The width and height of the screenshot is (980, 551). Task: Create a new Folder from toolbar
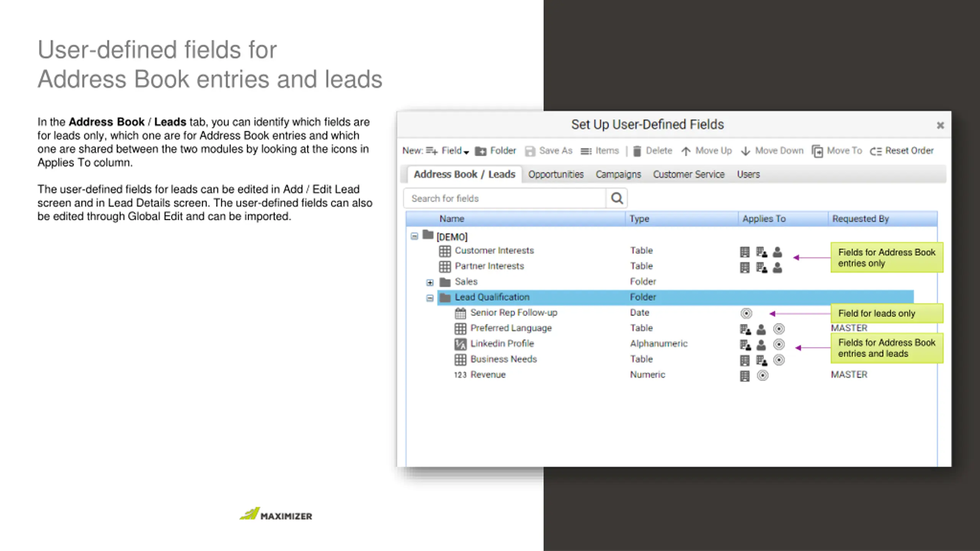(495, 151)
